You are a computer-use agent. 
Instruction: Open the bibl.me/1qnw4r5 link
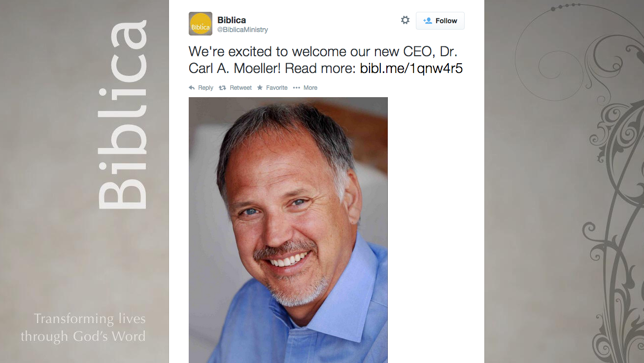point(411,68)
